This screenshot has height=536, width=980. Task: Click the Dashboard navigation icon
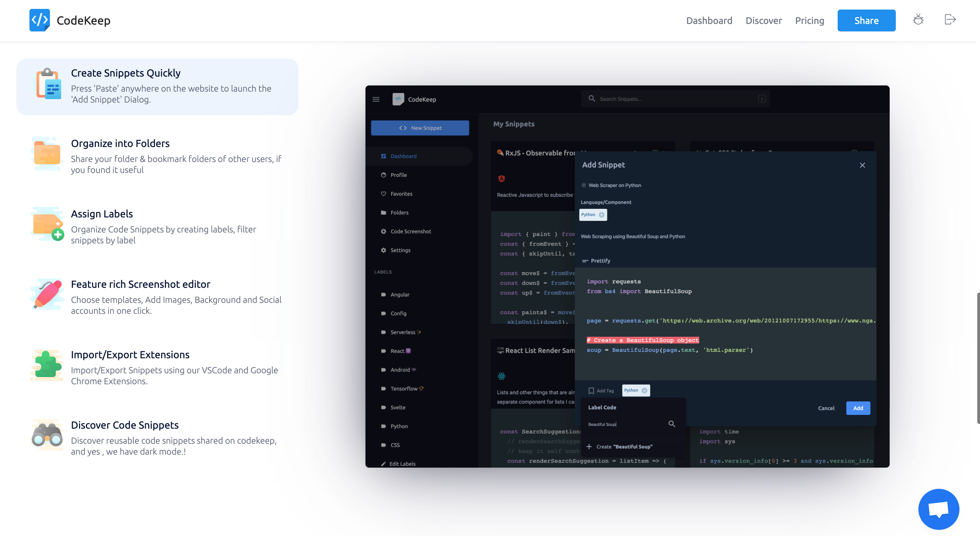tap(384, 156)
